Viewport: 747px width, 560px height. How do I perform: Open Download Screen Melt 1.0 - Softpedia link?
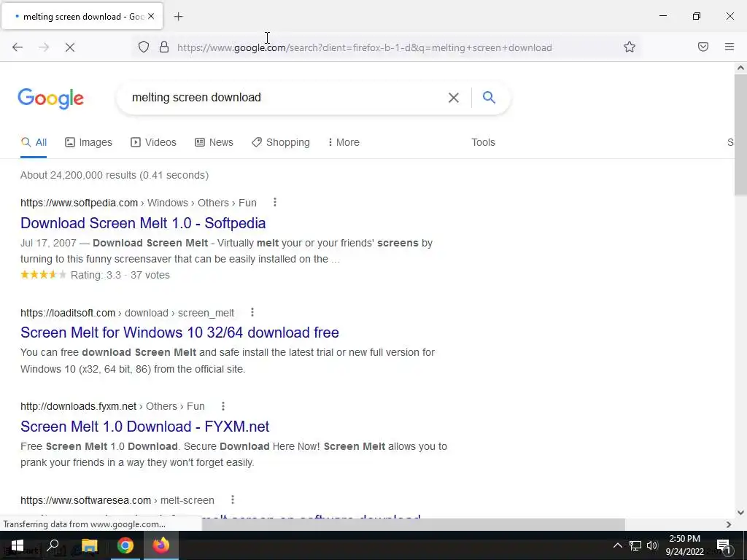pos(143,223)
